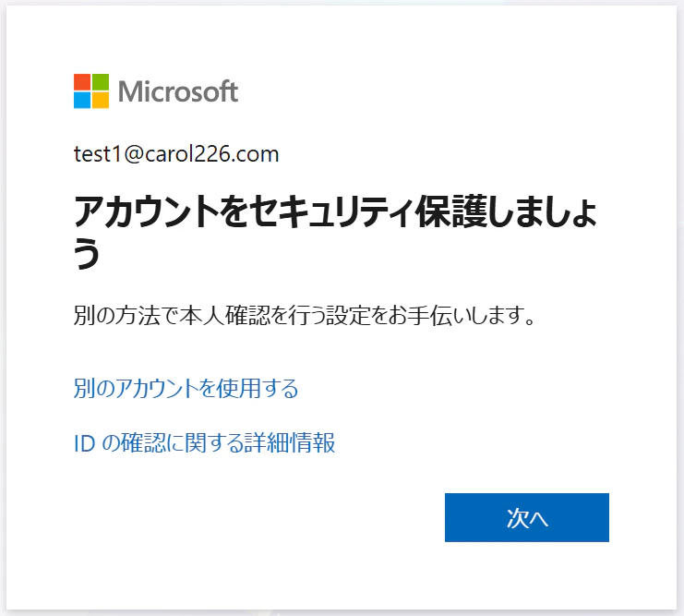The height and width of the screenshot is (616, 684).
Task: Click the 詳細情報 end of the ID link
Action: (289, 442)
